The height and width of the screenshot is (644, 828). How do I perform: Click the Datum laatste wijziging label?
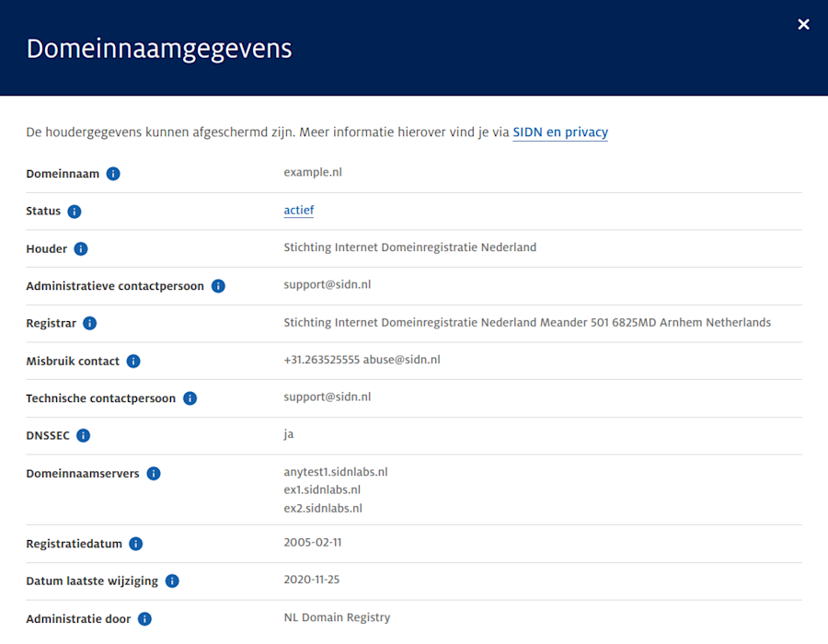tap(92, 581)
